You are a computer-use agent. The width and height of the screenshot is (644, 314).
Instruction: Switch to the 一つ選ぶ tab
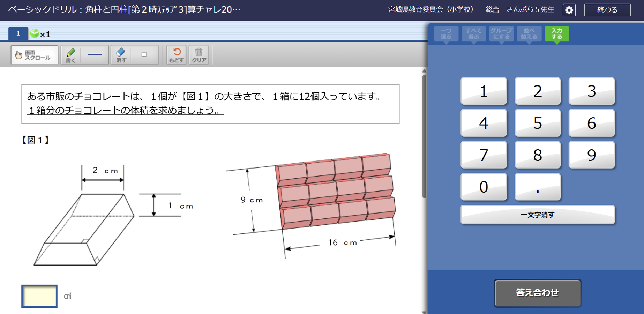click(446, 34)
